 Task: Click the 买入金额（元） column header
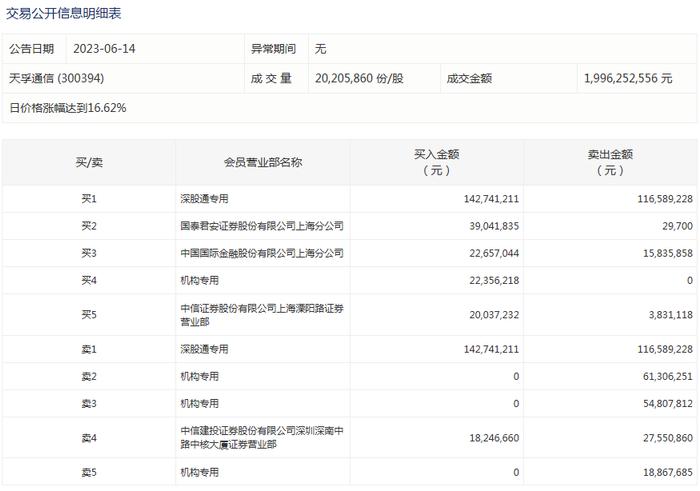tap(437, 162)
